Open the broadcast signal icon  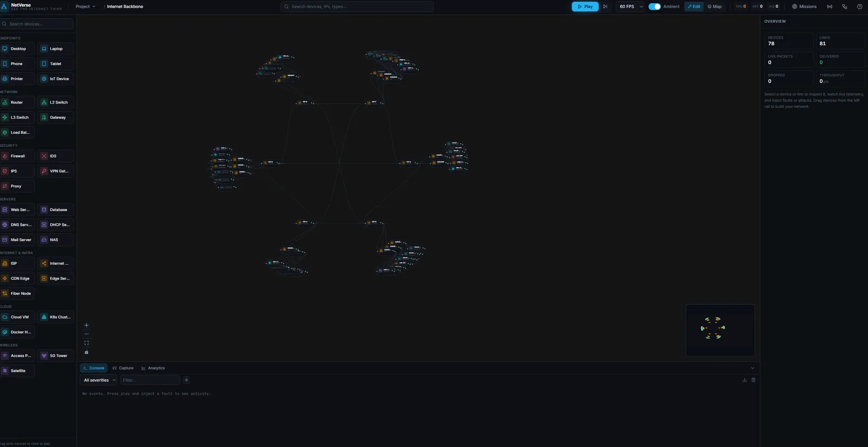(x=829, y=7)
